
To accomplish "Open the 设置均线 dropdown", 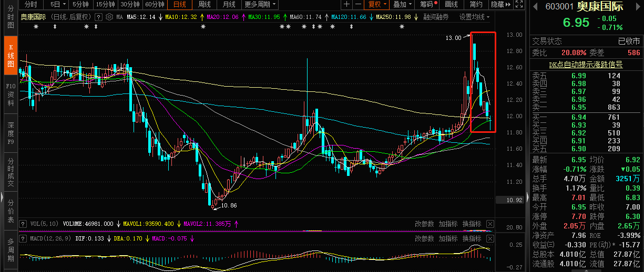I will (x=474, y=17).
